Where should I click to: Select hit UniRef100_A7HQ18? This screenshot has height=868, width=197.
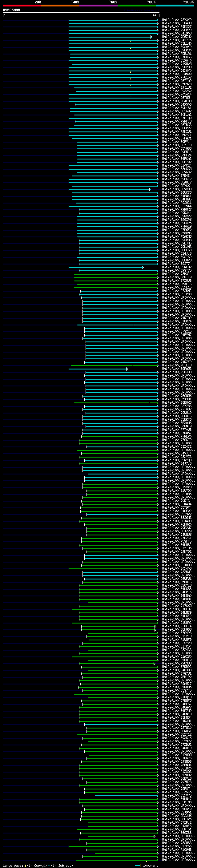point(177,697)
